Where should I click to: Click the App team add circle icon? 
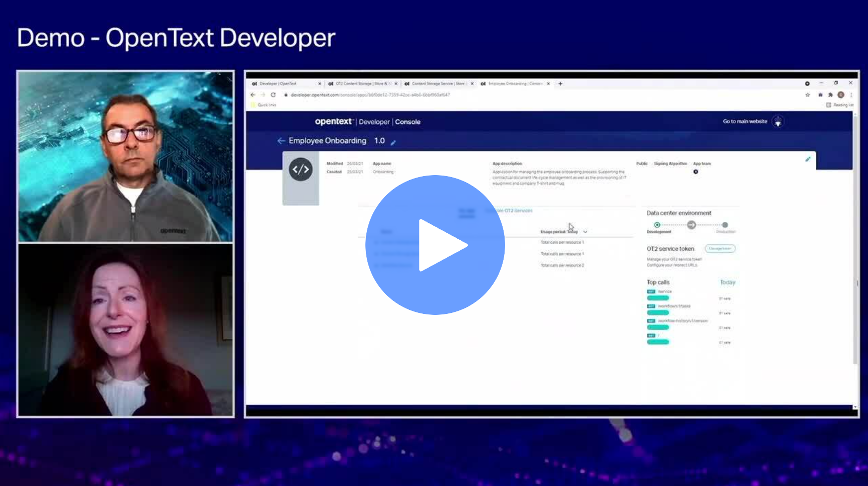tap(695, 172)
